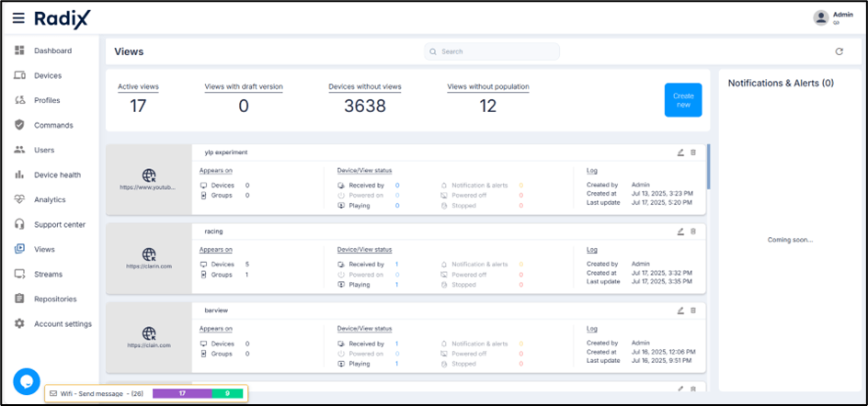Image resolution: width=868 pixels, height=406 pixels.
Task: Click the Create new button
Action: (x=682, y=100)
